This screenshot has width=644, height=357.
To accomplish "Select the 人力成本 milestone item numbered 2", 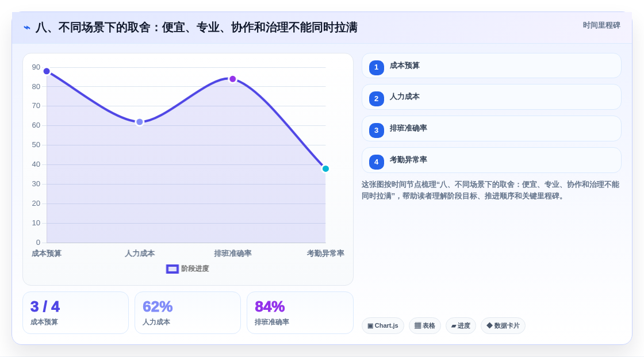I will 491,97.
